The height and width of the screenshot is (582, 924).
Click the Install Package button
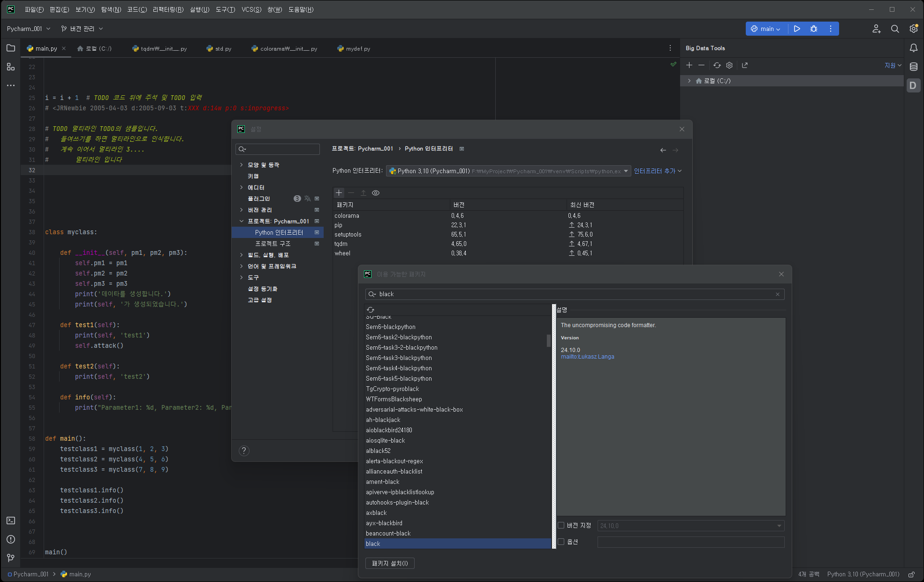click(x=390, y=563)
